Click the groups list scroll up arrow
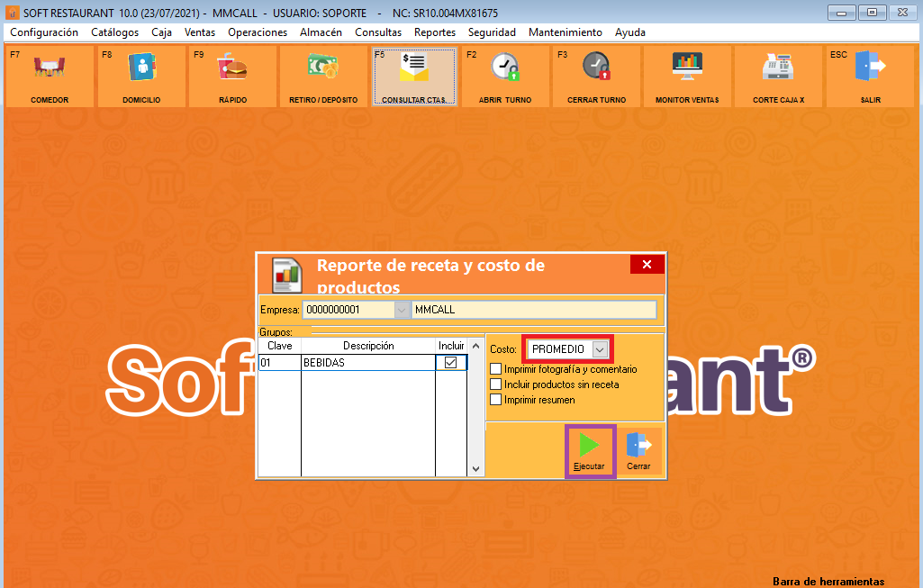 click(x=476, y=346)
